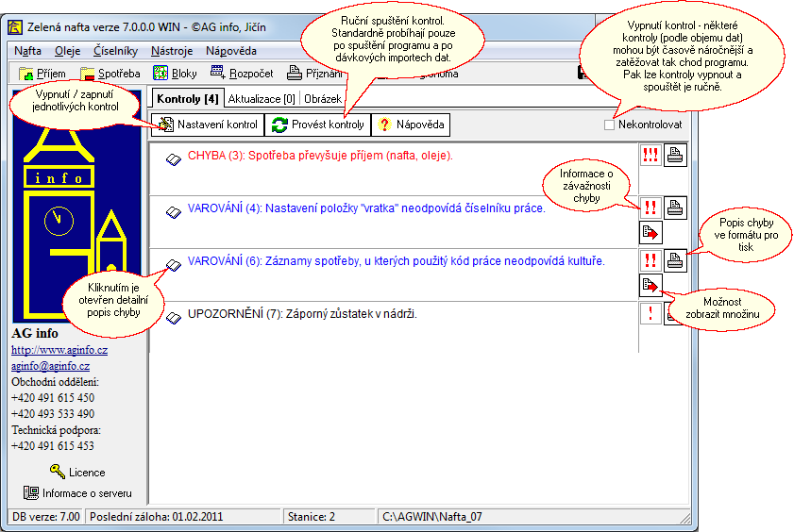
Task: Click phone number +420 491 615 450
Action: coord(53,398)
